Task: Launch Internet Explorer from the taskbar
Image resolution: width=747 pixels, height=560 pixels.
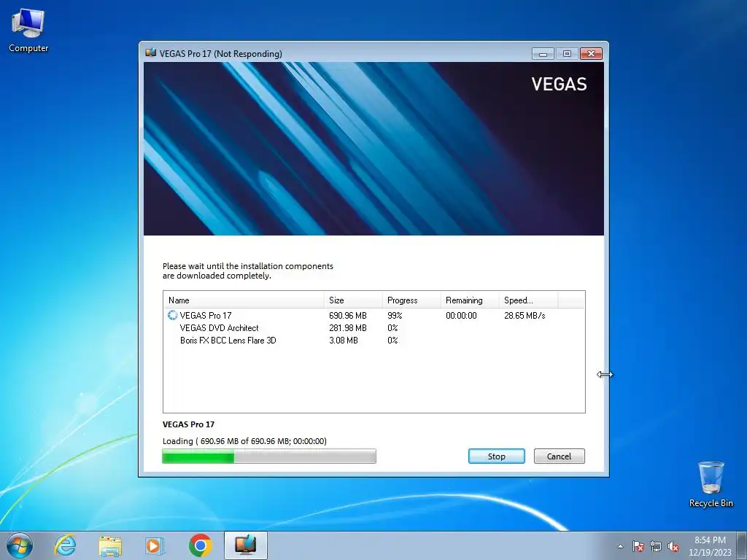Action: (x=65, y=545)
